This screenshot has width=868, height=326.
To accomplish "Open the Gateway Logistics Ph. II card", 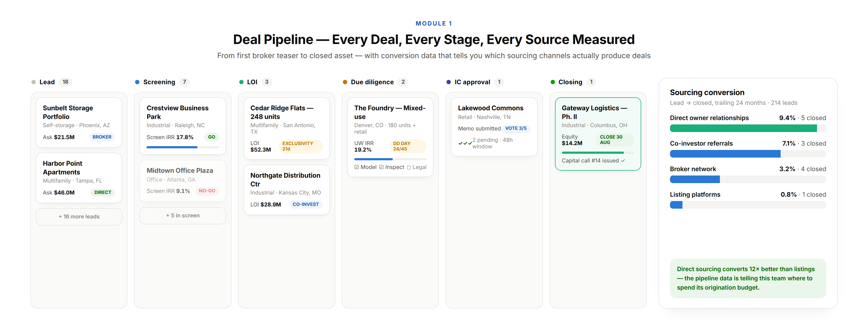I will point(598,134).
